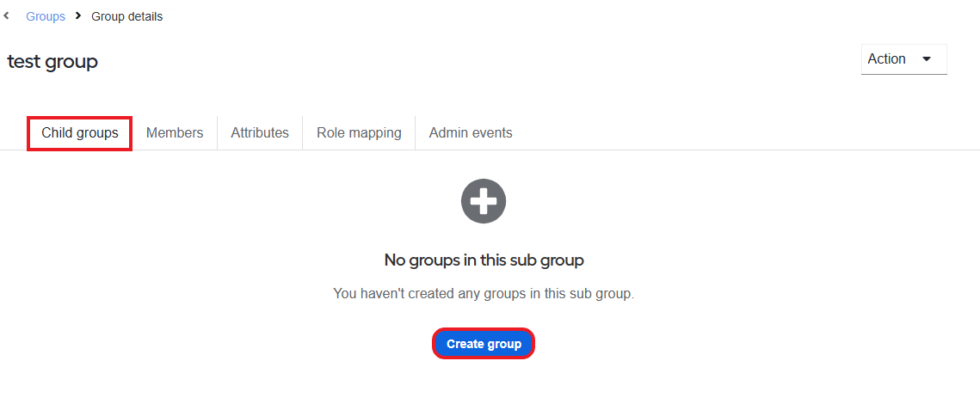Return to the Groups list via breadcrumb
Screen dimensions: 980x410
coord(46,17)
